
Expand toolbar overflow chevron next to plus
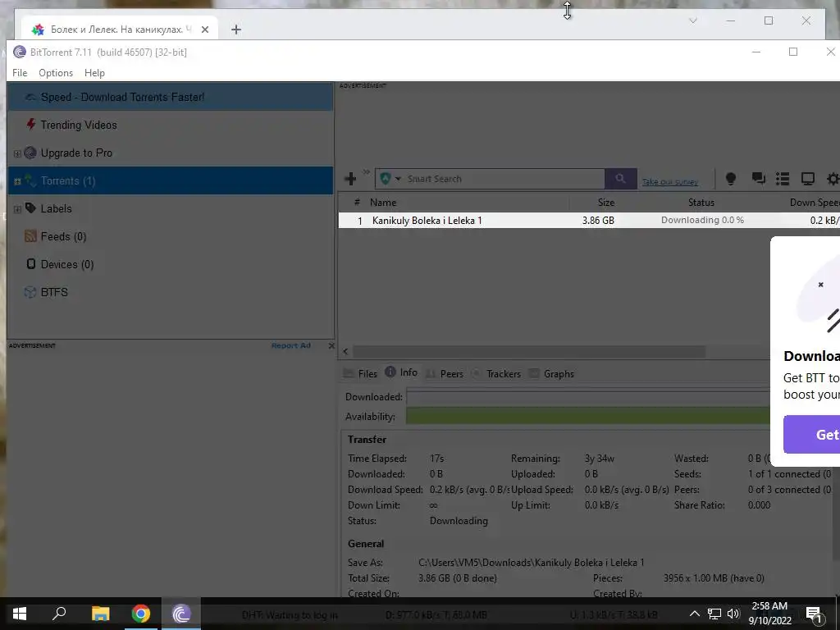tap(367, 172)
